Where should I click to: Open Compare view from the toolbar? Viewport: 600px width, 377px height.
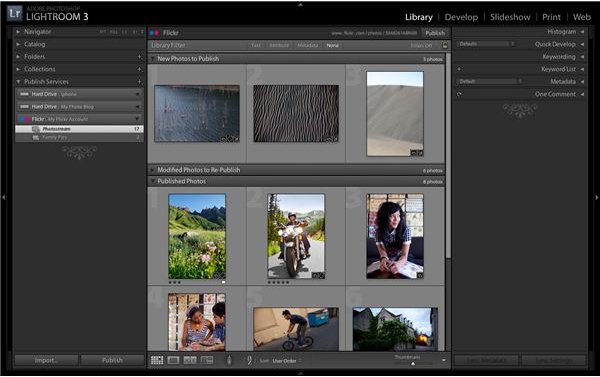(x=190, y=360)
